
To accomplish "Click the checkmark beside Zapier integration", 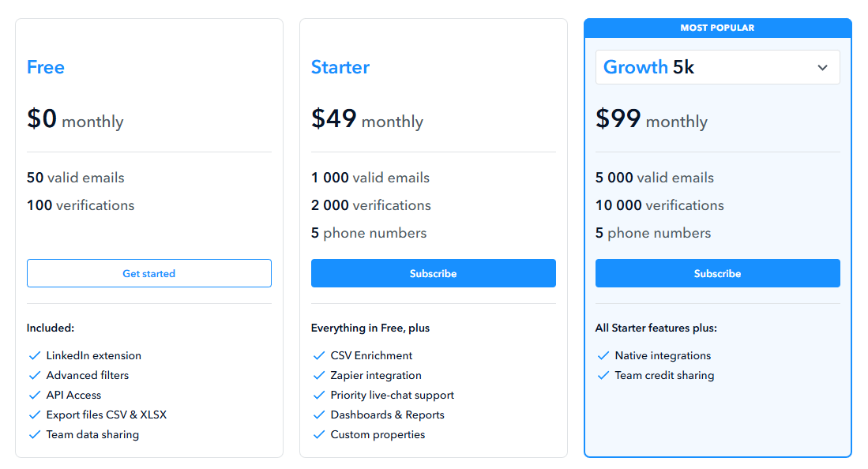I will [319, 375].
